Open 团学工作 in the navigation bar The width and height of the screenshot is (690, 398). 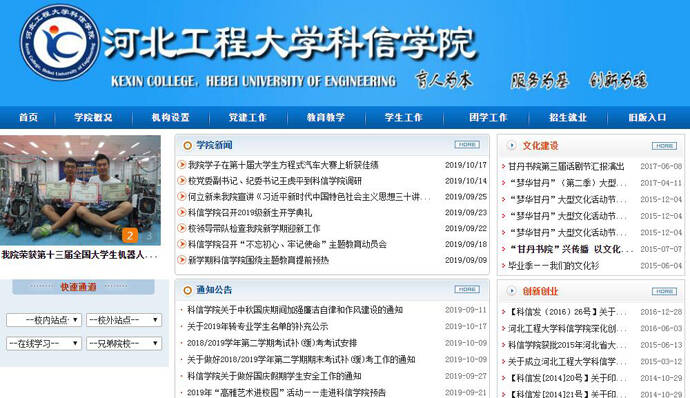488,118
